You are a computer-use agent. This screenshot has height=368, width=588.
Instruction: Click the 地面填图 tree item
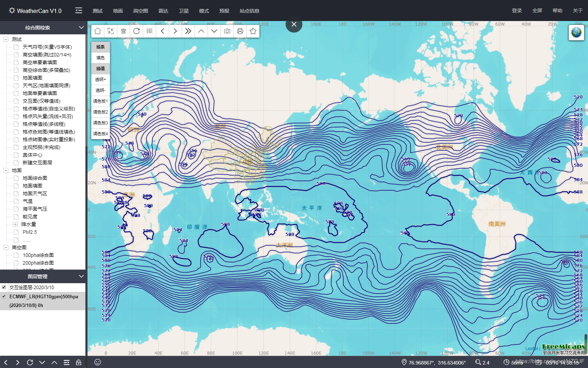pos(31,185)
